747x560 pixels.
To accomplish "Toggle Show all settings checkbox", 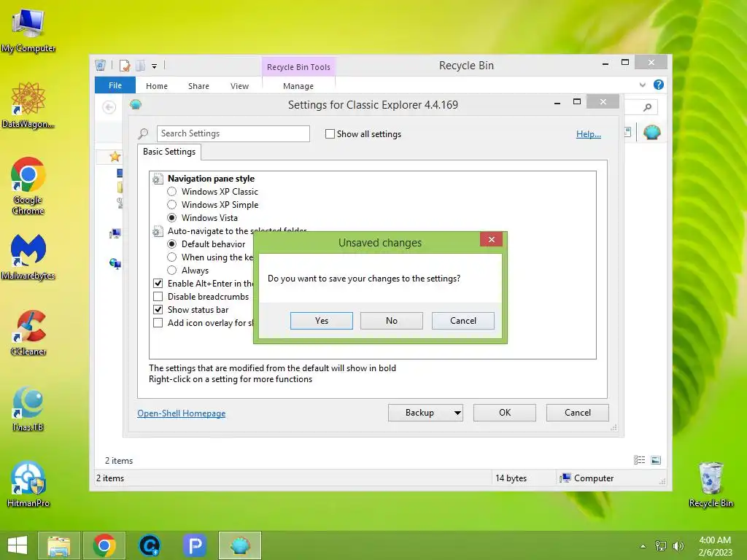I will tap(330, 134).
